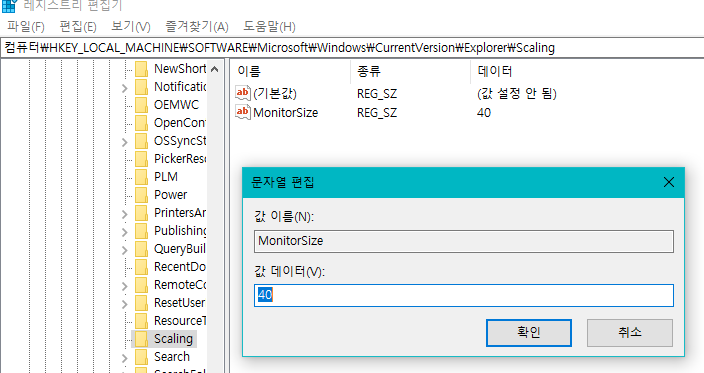Click the 값 이름(N) field

(x=464, y=241)
